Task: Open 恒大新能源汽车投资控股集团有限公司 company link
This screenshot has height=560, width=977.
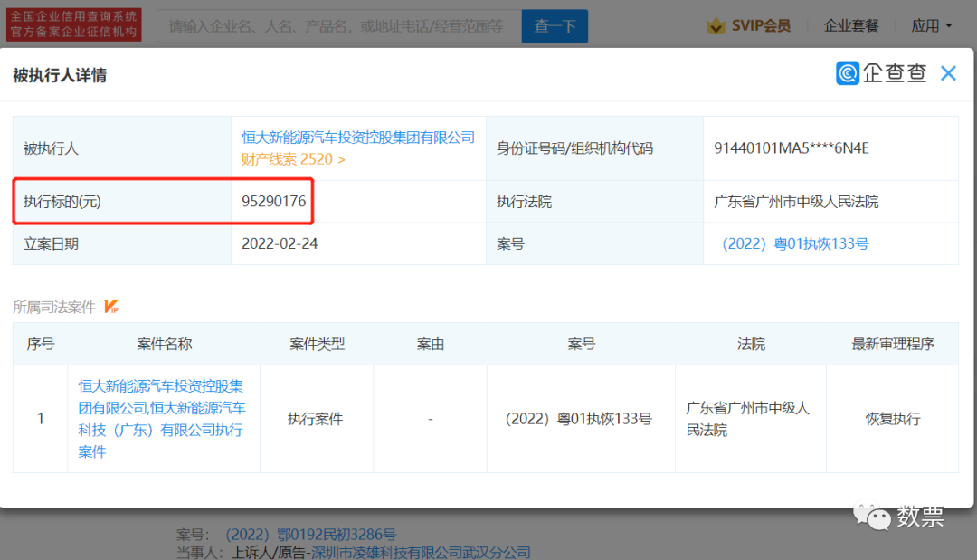Action: [358, 137]
